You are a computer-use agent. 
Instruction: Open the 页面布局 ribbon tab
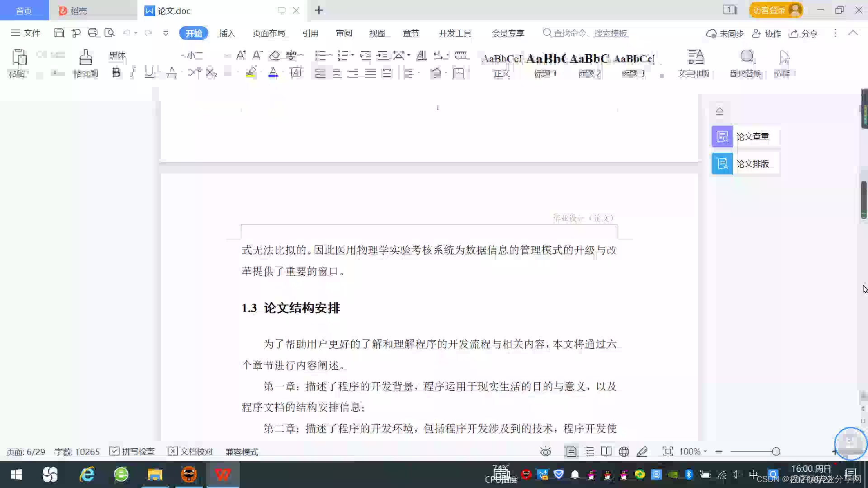click(x=269, y=33)
